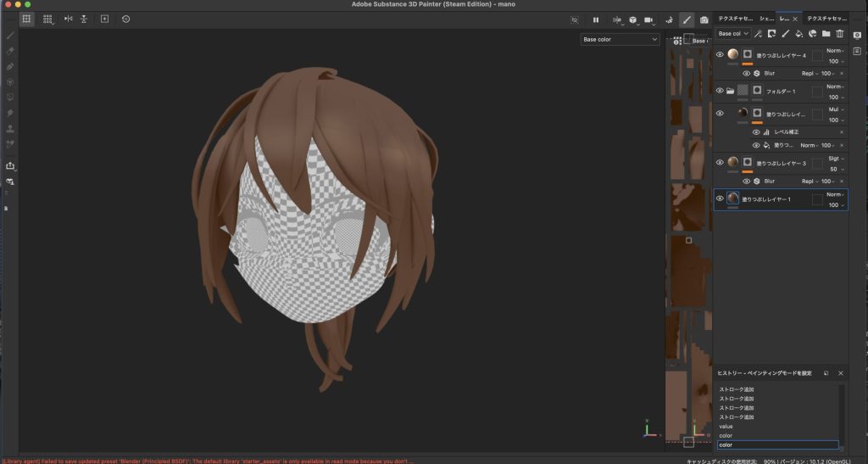
Task: Delete layer using the trash icon
Action: pyautogui.click(x=839, y=34)
